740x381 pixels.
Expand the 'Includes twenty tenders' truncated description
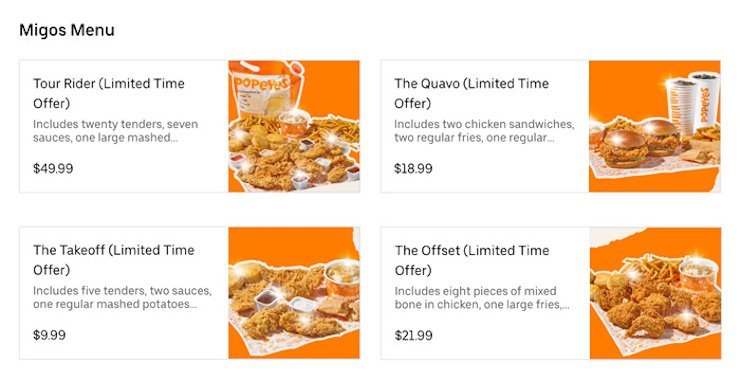point(116,131)
